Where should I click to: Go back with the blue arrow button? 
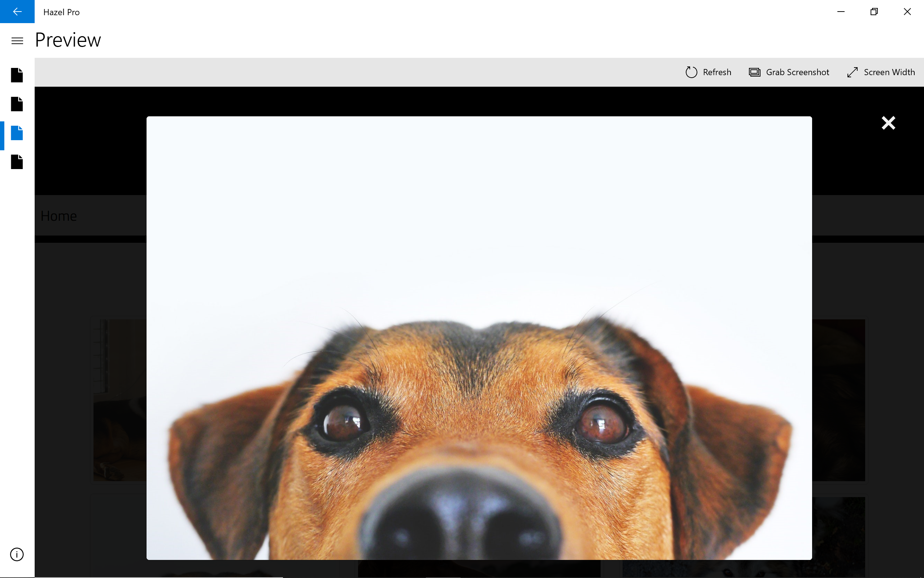(17, 12)
